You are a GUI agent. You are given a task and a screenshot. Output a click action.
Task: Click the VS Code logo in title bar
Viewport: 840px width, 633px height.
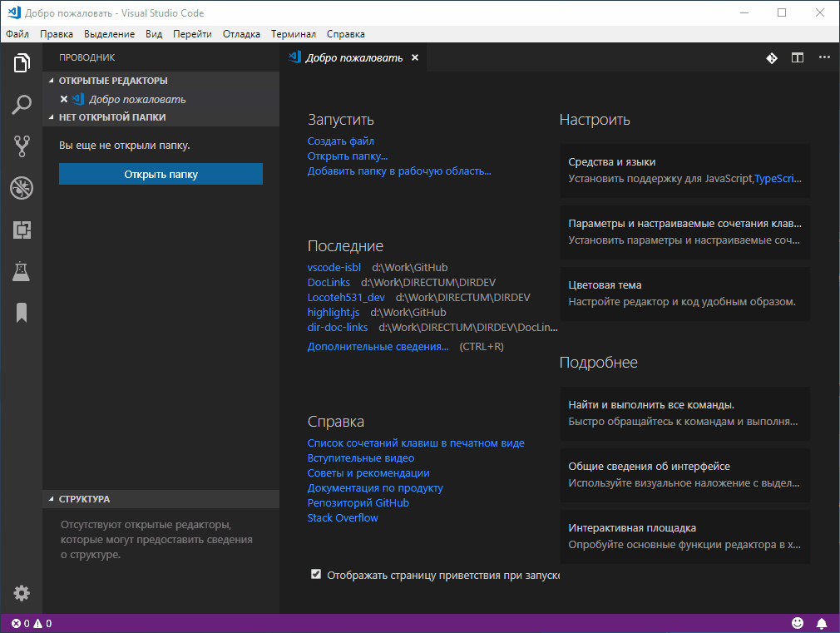pyautogui.click(x=14, y=12)
